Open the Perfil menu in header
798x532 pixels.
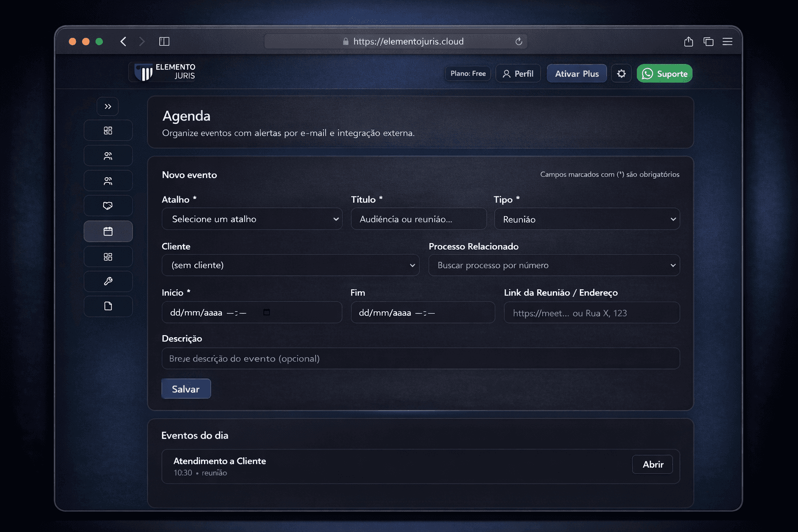(518, 74)
